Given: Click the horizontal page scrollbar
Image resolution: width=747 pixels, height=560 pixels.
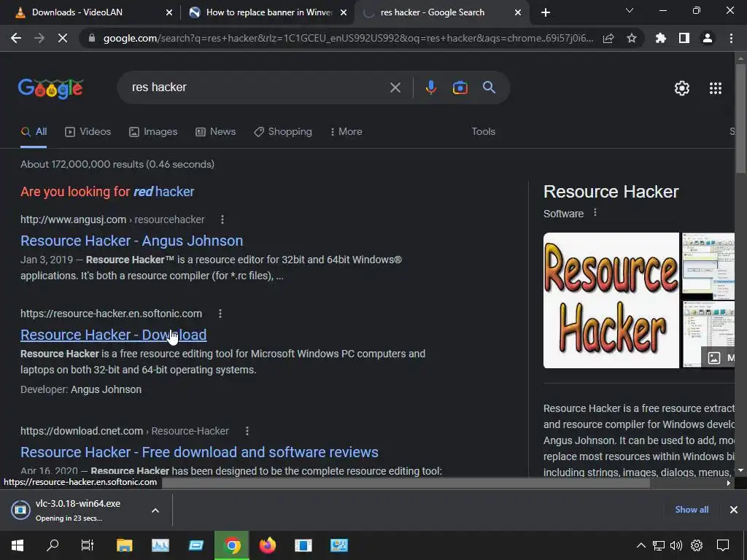Looking at the screenshot, I should point(406,483).
